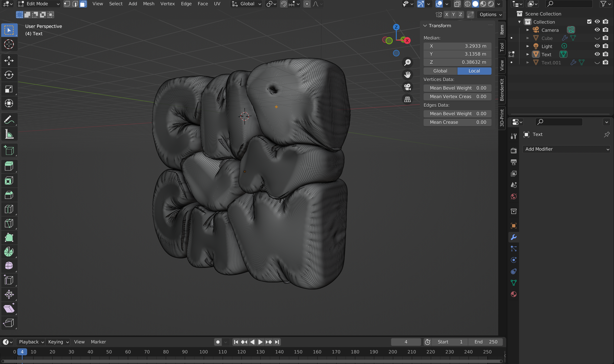Choose the Extrude Region tool
Image resolution: width=614 pixels, height=364 pixels.
pos(9,166)
